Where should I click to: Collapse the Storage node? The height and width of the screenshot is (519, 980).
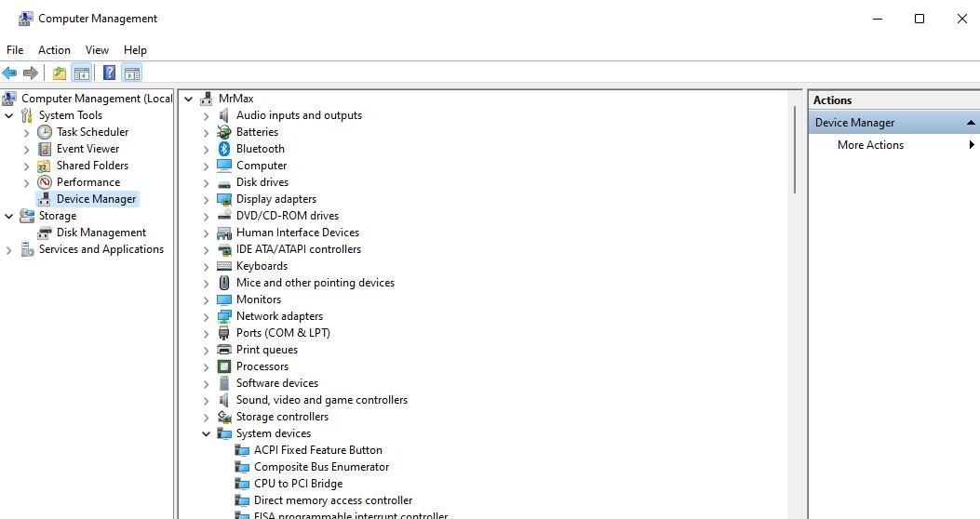click(x=8, y=216)
